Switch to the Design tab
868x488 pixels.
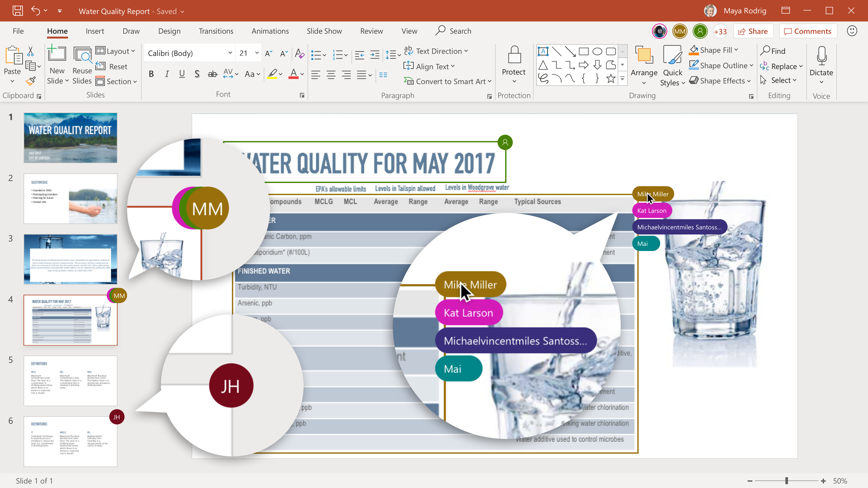pos(169,31)
